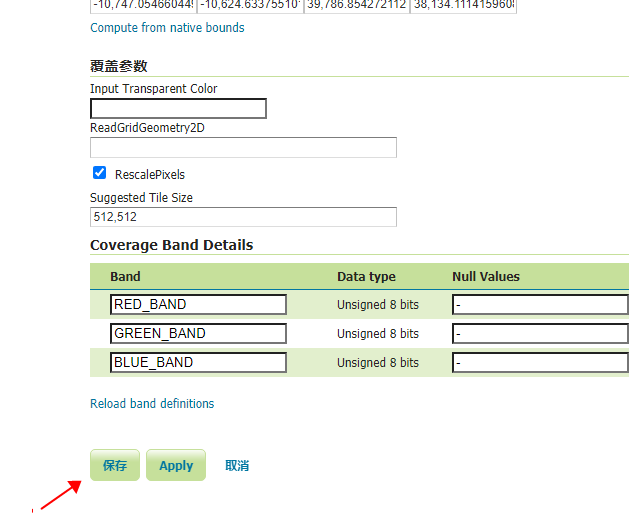The height and width of the screenshot is (516, 629).
Task: Click the ReadGridGeometry2D label
Action: click(x=147, y=128)
